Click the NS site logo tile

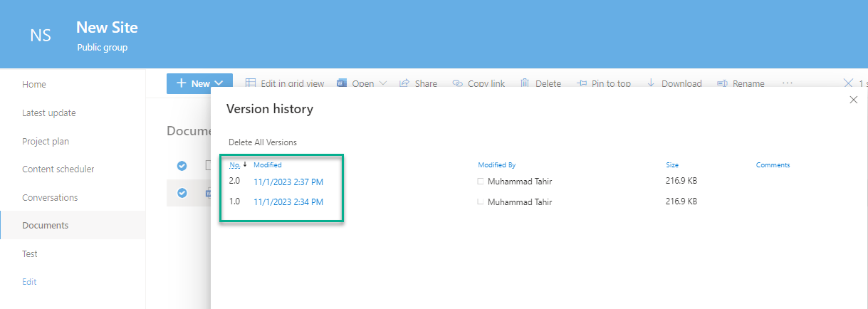[41, 35]
